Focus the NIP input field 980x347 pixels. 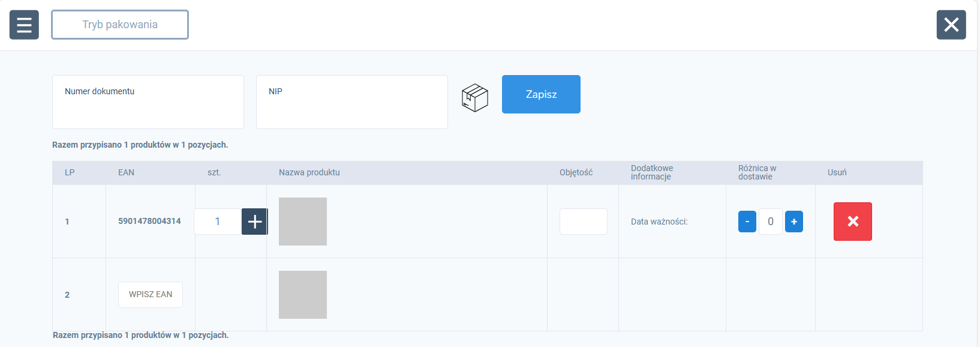click(x=352, y=102)
